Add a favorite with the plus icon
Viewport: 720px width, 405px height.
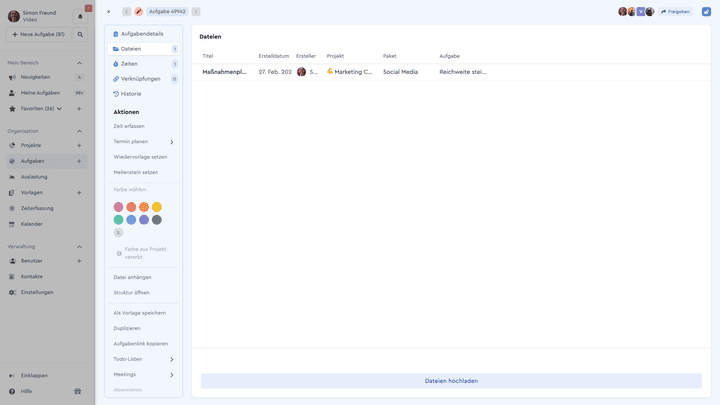point(79,109)
